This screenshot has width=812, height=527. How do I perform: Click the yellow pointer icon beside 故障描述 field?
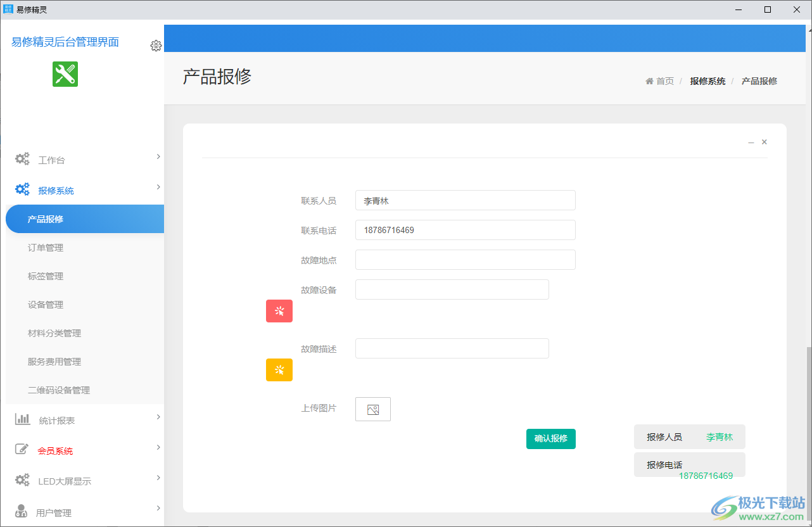(279, 370)
